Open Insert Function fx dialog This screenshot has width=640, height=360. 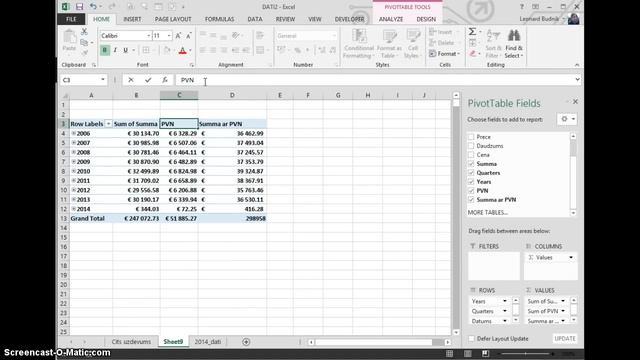pos(164,80)
